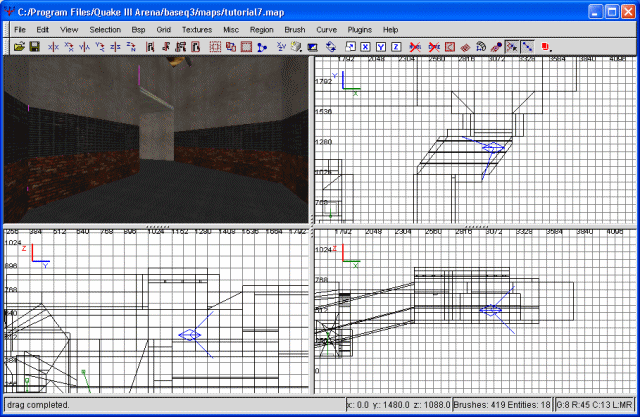Click the solid red square Hollow icon
Image resolution: width=640 pixels, height=417 pixels.
[246, 47]
